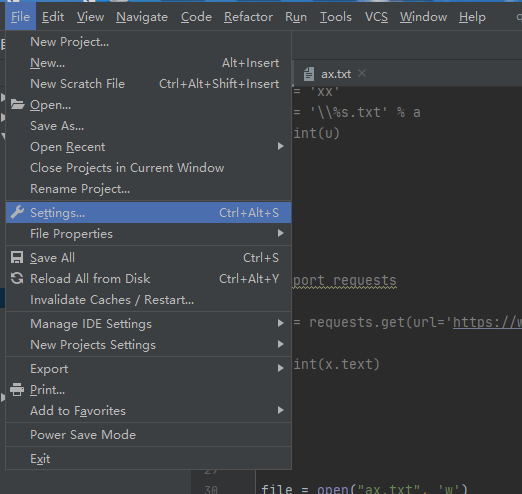Screen dimensions: 522x494
Task: Click the printer icon beside Print...
Action: pos(17,389)
